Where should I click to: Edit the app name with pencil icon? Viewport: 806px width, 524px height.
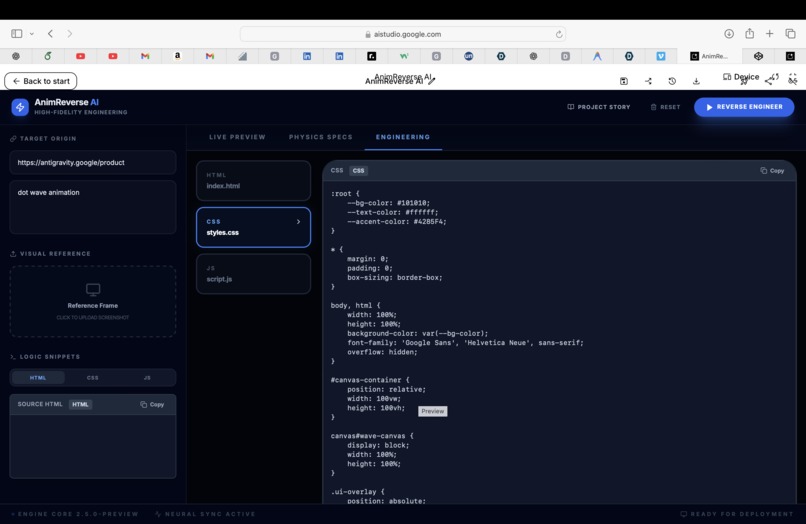tap(432, 81)
